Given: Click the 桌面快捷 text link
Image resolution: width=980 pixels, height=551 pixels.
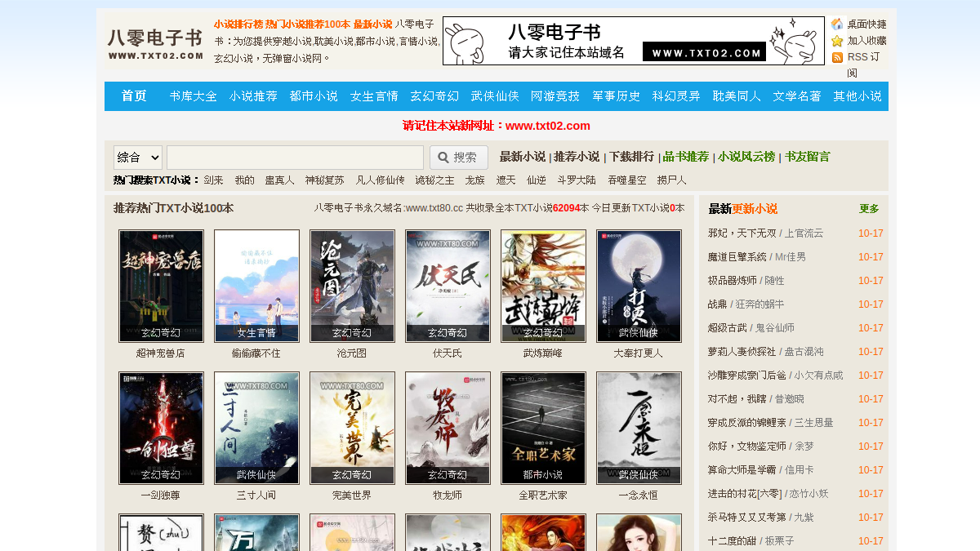Looking at the screenshot, I should click(x=866, y=24).
